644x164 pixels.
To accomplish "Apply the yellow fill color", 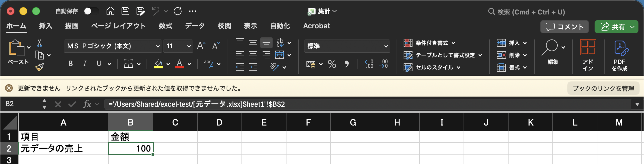I will (x=158, y=64).
